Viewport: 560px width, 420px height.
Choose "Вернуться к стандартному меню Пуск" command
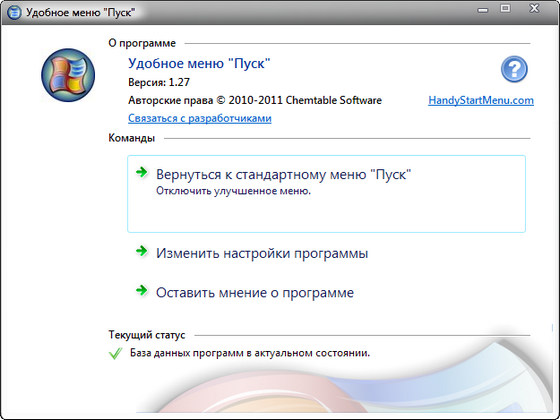(326, 194)
